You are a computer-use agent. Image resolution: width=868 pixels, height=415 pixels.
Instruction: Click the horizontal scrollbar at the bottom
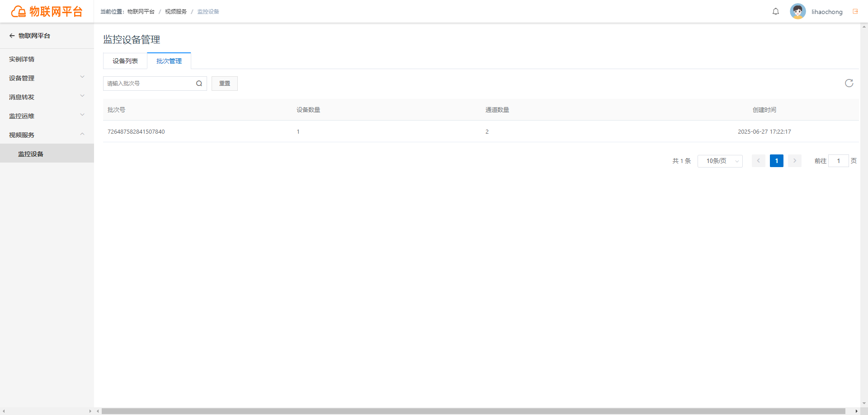click(473, 411)
